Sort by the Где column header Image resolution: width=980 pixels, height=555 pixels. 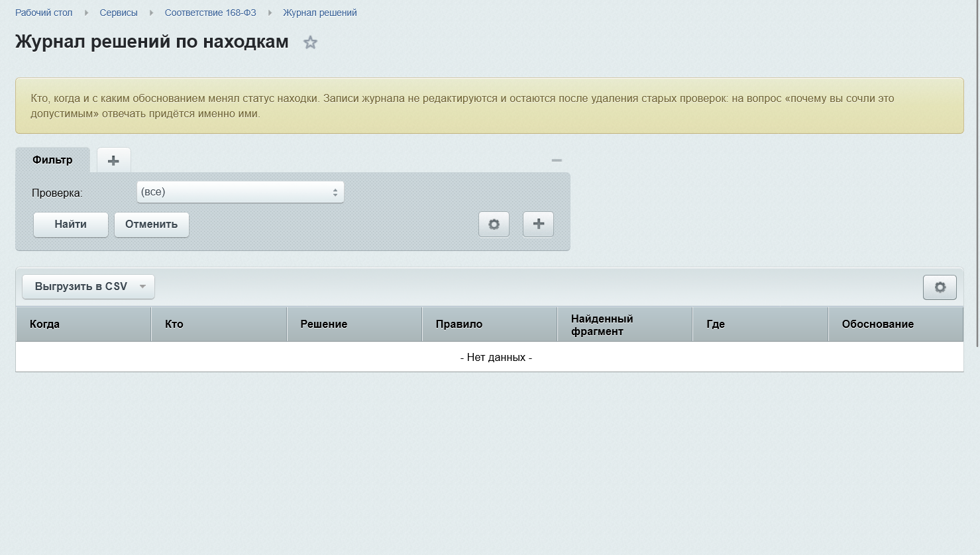761,325
